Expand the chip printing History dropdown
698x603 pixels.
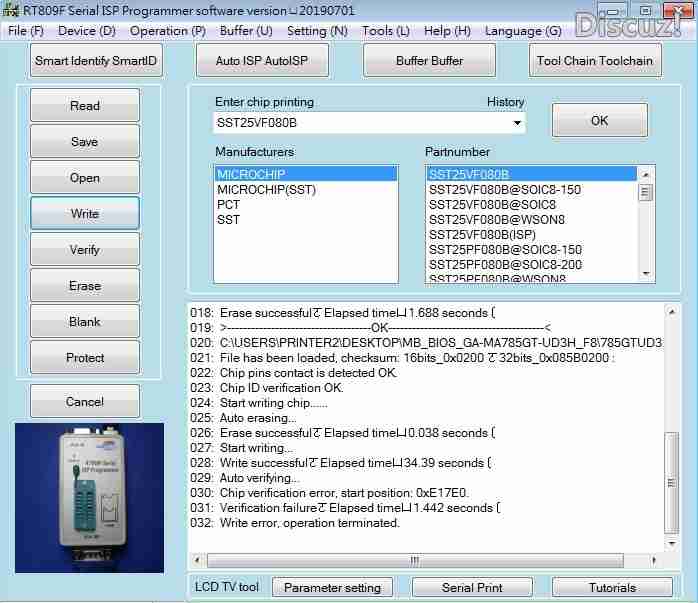[x=517, y=123]
